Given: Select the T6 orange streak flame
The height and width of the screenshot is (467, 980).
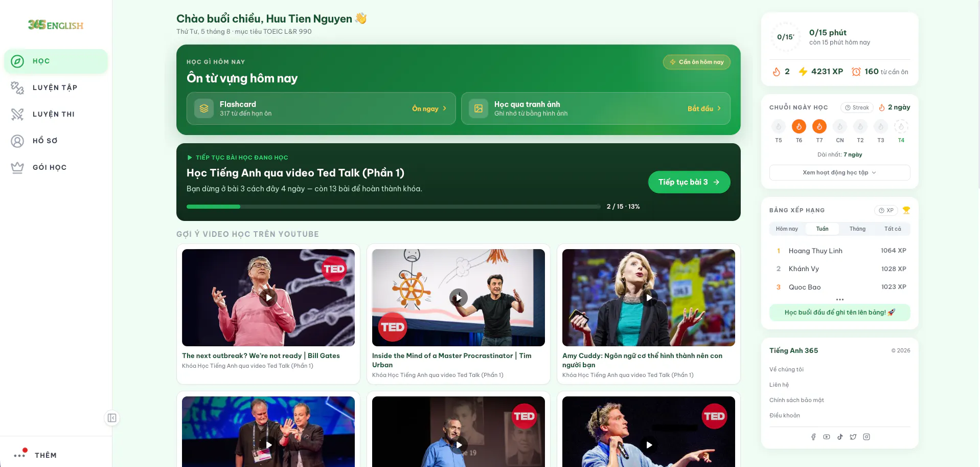Looking at the screenshot, I should (x=799, y=126).
